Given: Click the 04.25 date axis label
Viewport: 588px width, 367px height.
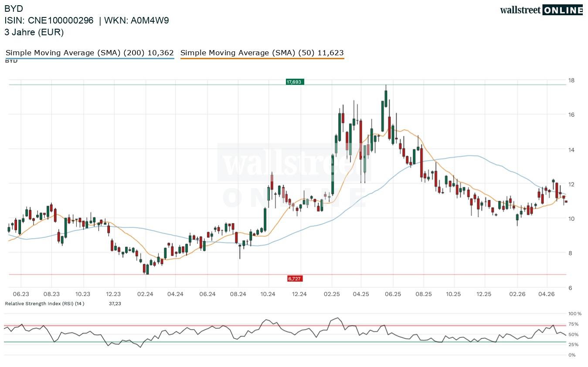Looking at the screenshot, I should pyautogui.click(x=361, y=294).
